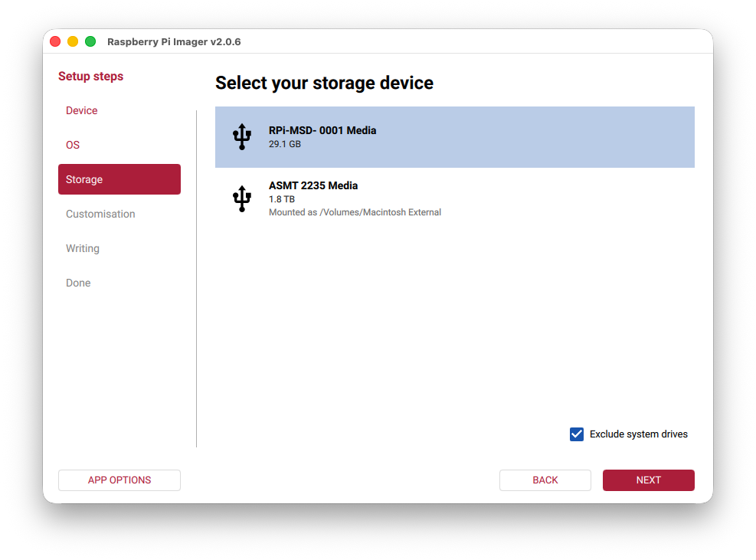Open APP OPTIONS

coord(119,480)
